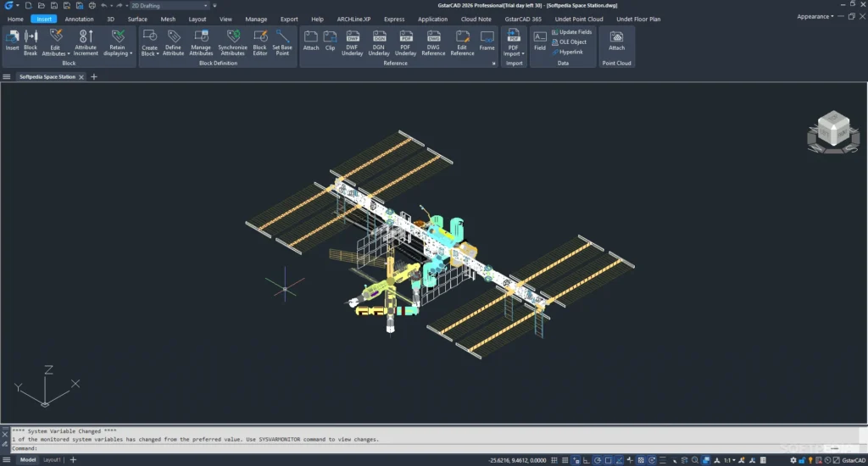Screen dimensions: 868x466
Task: Click the Open file icon
Action: pos(41,6)
